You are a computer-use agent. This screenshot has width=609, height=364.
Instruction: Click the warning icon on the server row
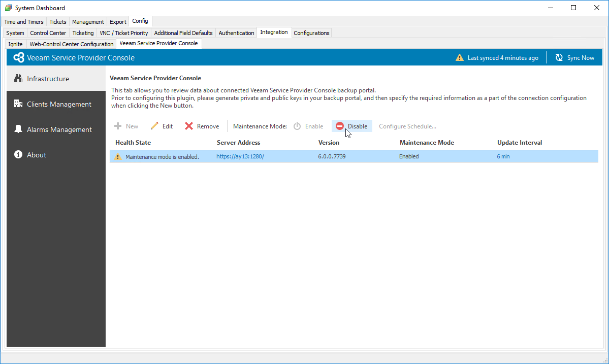117,156
